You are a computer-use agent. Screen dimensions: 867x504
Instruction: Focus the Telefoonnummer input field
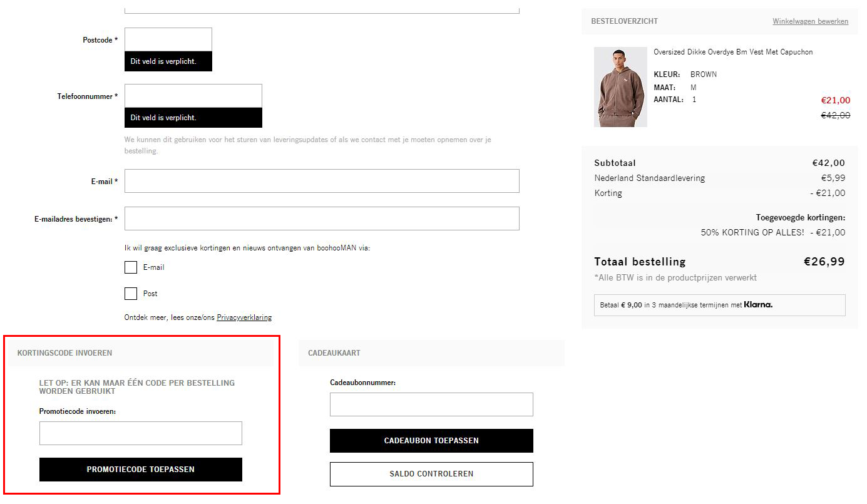[x=193, y=95]
